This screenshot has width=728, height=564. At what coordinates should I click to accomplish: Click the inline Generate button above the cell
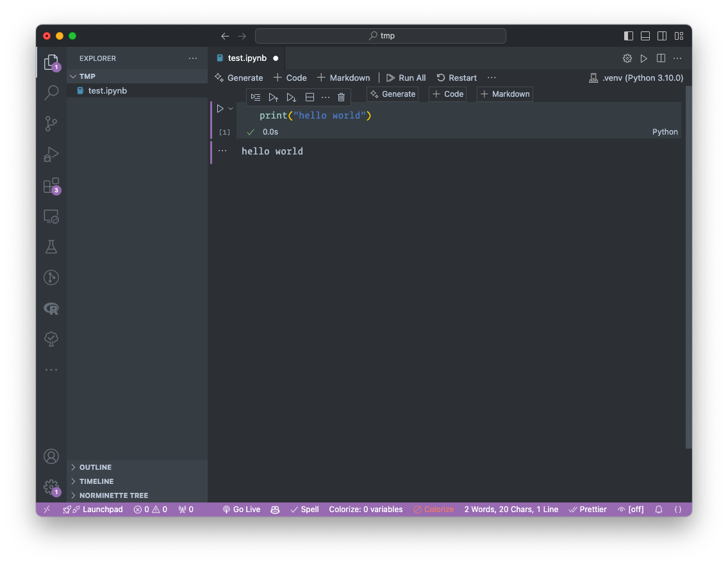pyautogui.click(x=393, y=94)
